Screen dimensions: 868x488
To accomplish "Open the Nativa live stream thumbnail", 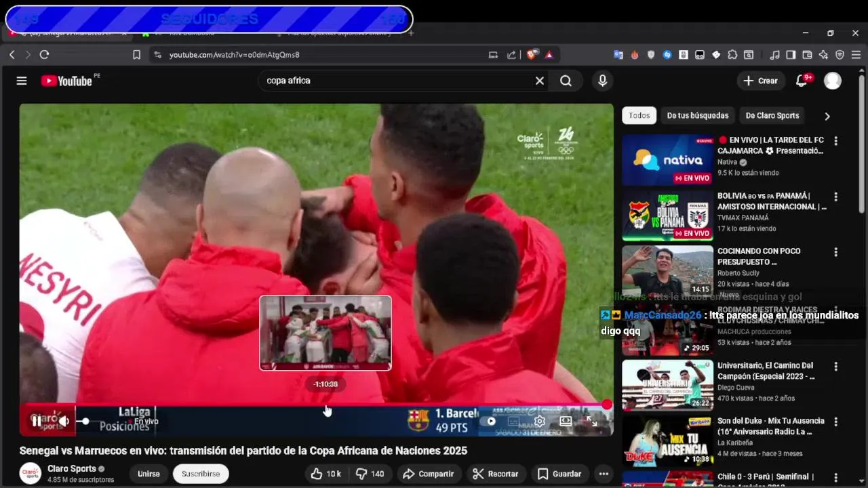I will (668, 160).
